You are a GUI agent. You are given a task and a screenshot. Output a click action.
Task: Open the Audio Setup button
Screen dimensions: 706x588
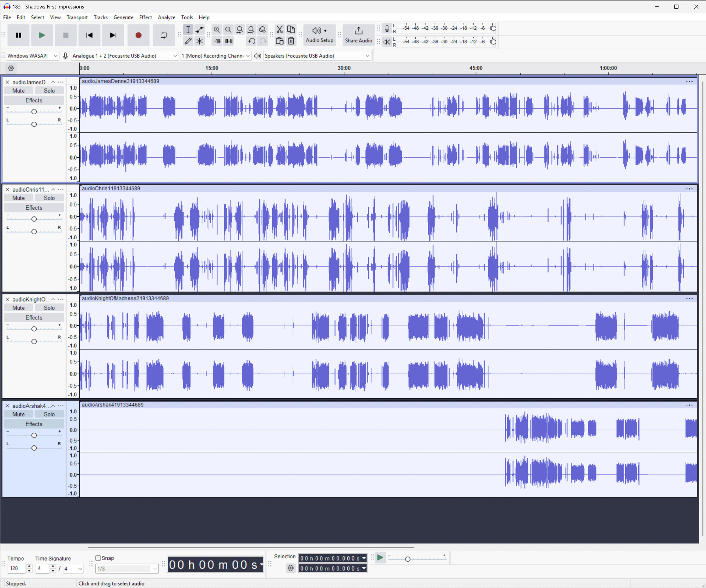(319, 35)
